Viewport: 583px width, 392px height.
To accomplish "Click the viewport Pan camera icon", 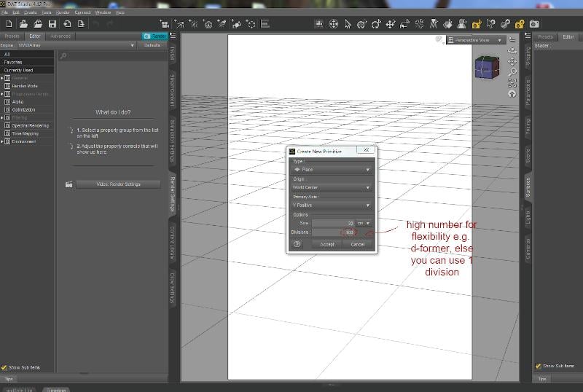I will click(512, 61).
